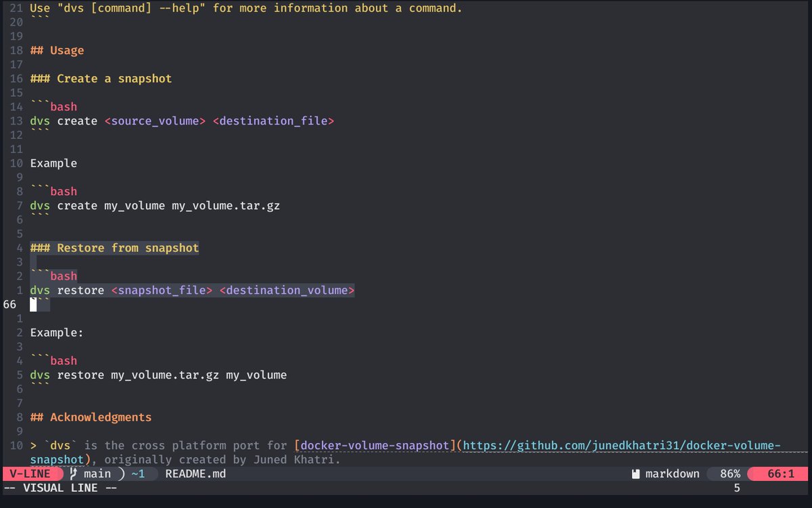Click the ### Restore from snapshot heading
The width and height of the screenshot is (812, 508).
[x=114, y=248]
